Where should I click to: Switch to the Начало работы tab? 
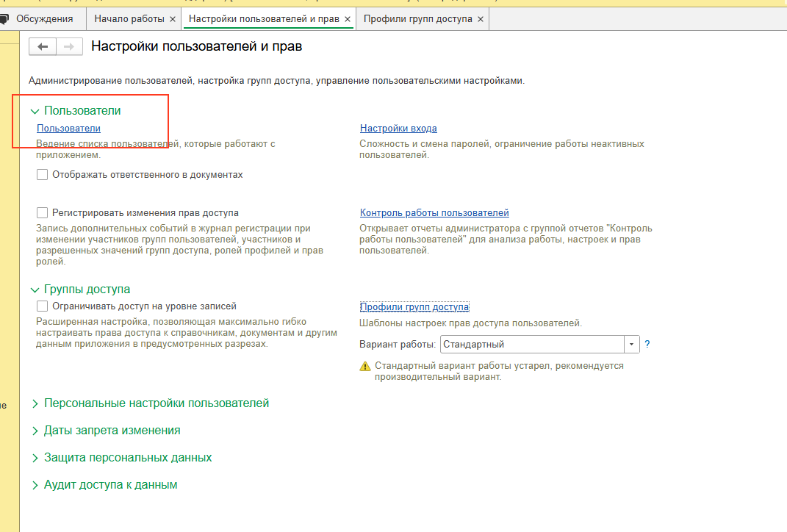click(130, 19)
